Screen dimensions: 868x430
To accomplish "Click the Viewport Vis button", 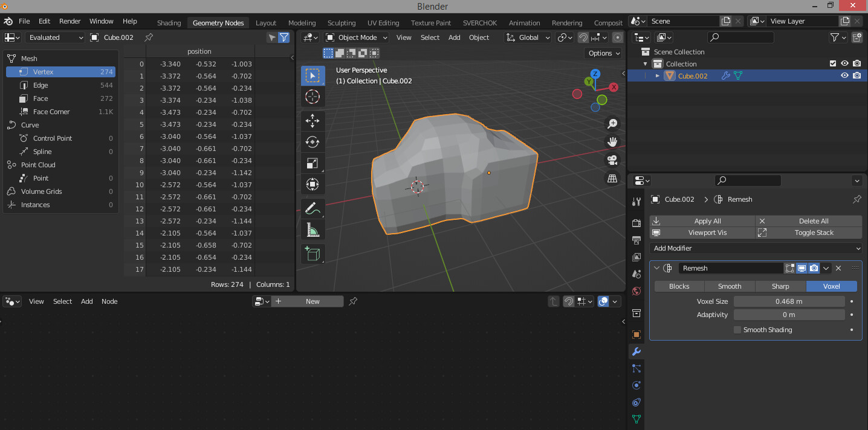I will point(702,233).
